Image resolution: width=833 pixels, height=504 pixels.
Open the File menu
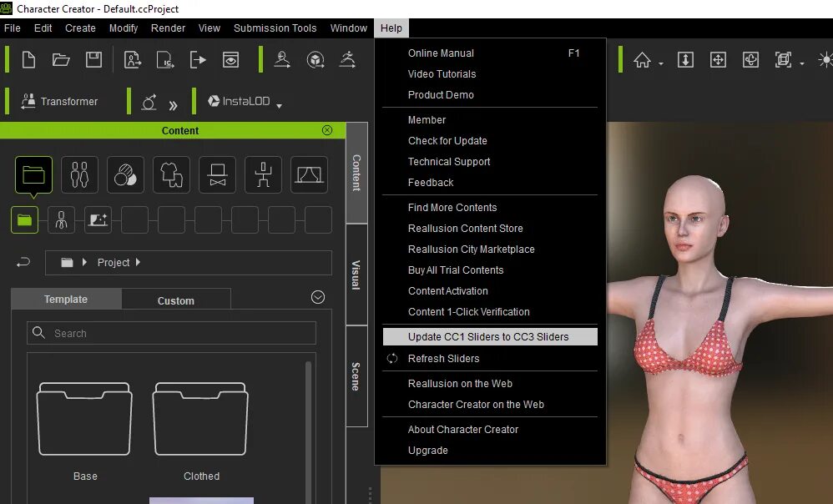click(x=13, y=28)
